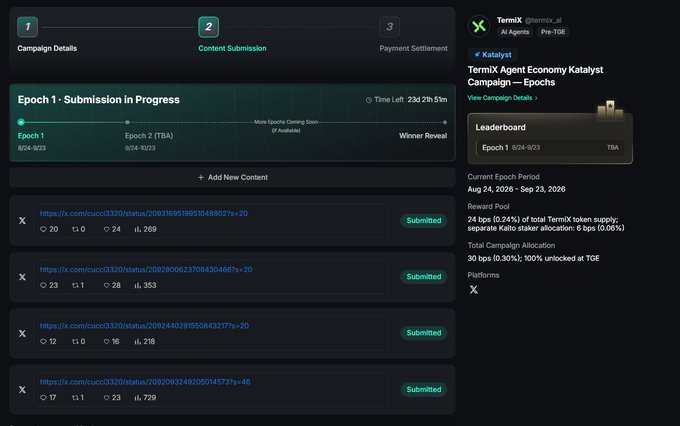Click the Leaderboard heading

click(500, 128)
